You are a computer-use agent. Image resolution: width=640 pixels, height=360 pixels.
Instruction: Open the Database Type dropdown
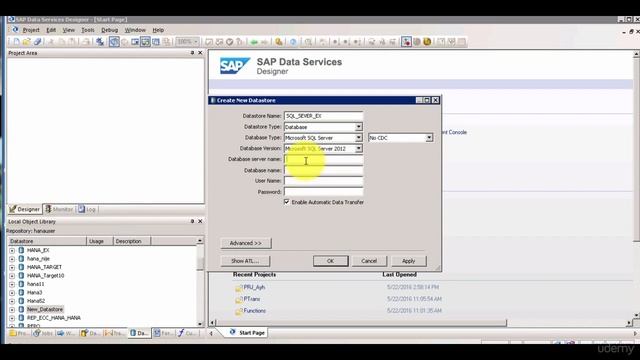click(x=358, y=138)
